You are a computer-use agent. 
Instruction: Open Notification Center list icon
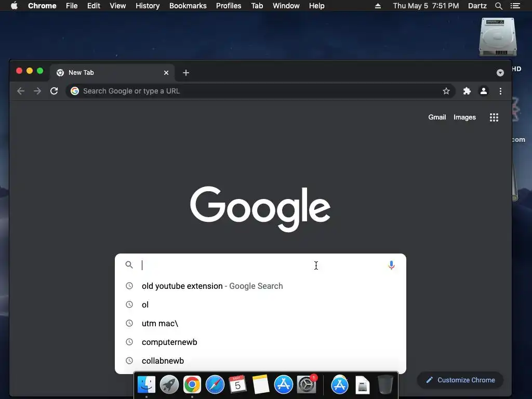pos(515,6)
